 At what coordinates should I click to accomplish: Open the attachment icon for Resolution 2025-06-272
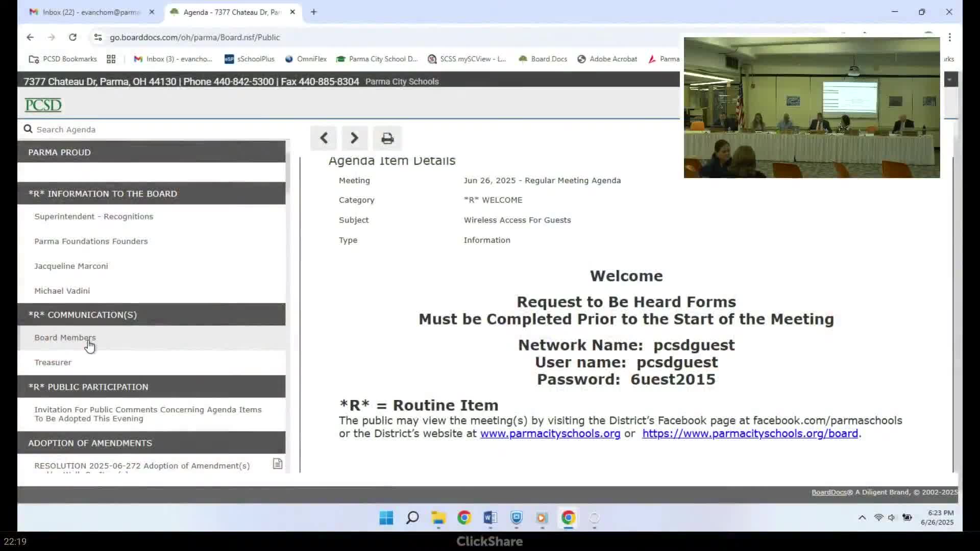tap(277, 464)
